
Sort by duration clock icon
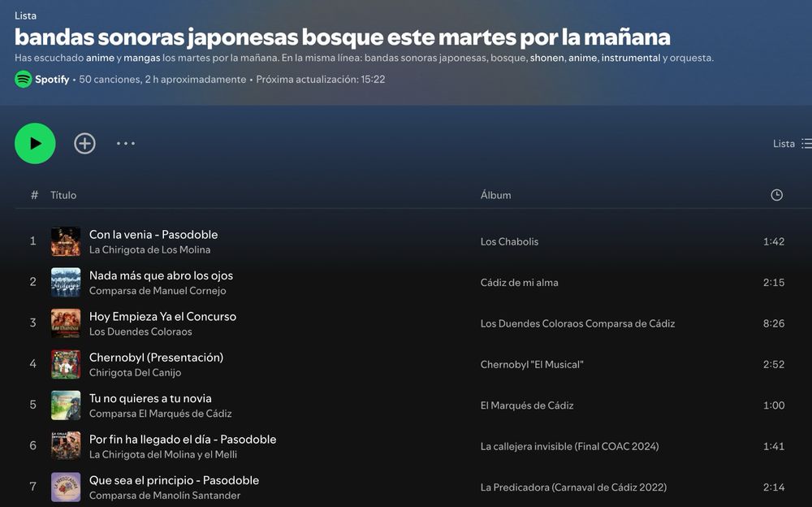click(777, 195)
